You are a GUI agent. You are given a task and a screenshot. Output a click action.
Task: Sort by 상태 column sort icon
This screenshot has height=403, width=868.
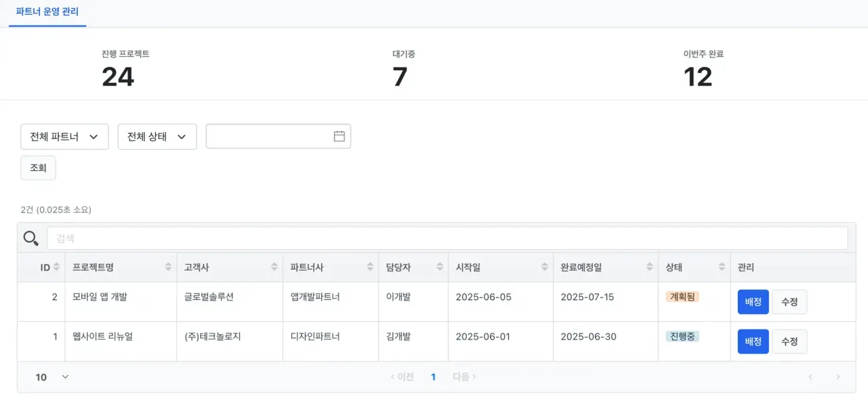coord(722,267)
